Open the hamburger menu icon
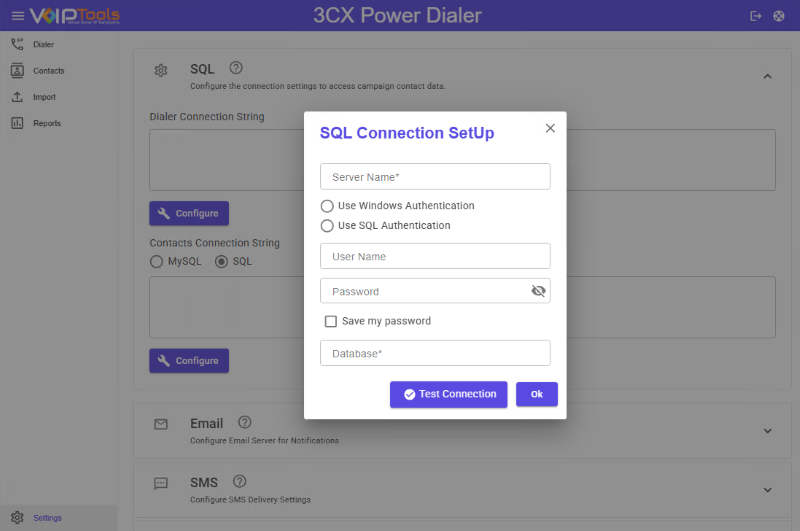 17,16
